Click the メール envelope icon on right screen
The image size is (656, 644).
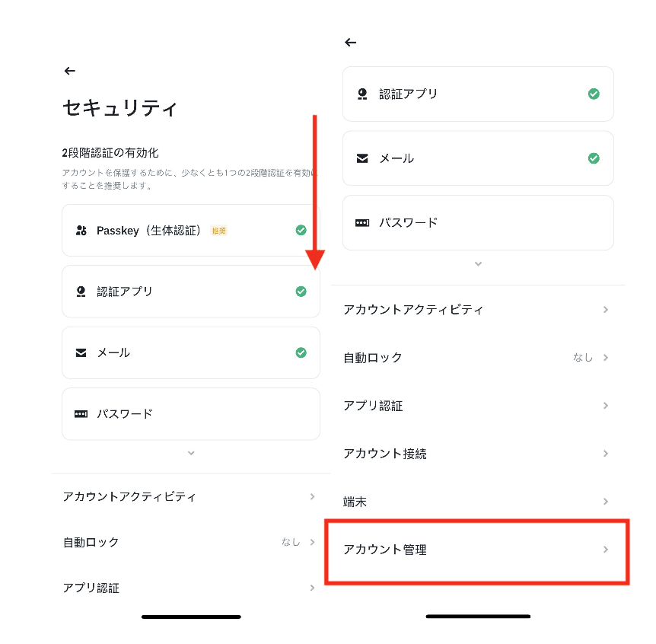point(362,158)
